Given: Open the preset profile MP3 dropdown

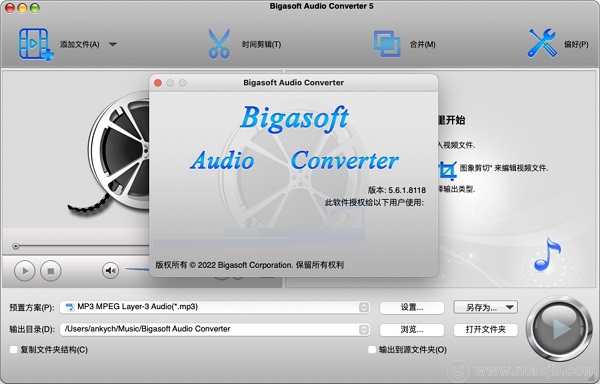Looking at the screenshot, I should pyautogui.click(x=215, y=307).
